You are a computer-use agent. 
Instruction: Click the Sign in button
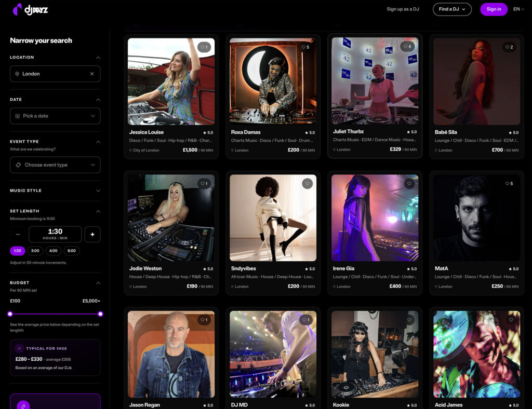(494, 9)
